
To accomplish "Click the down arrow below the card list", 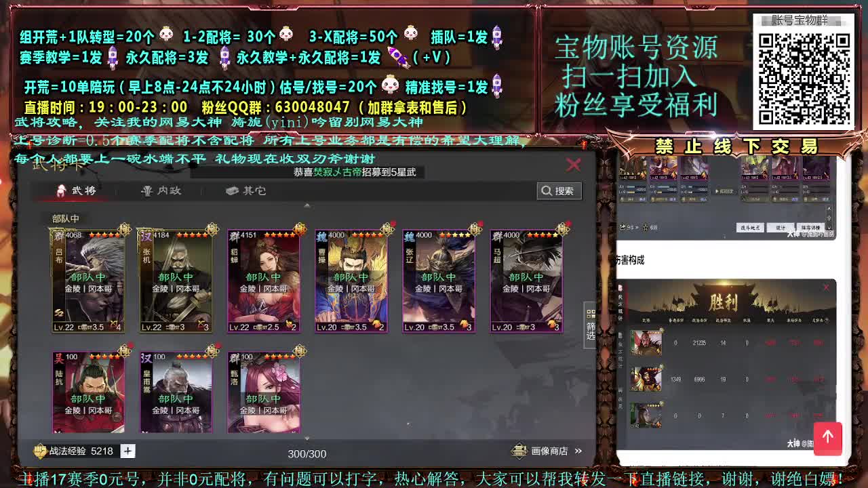I will pyautogui.click(x=307, y=439).
